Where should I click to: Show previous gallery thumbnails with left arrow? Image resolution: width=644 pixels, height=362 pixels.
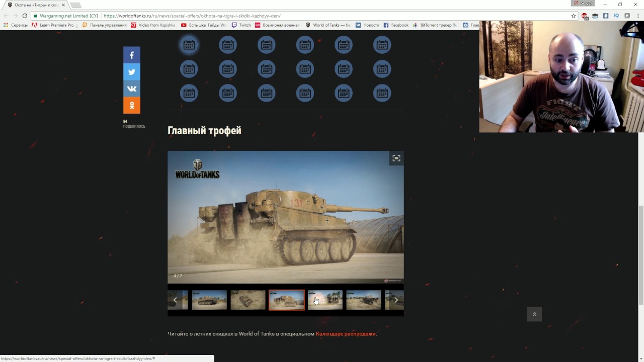click(x=175, y=300)
